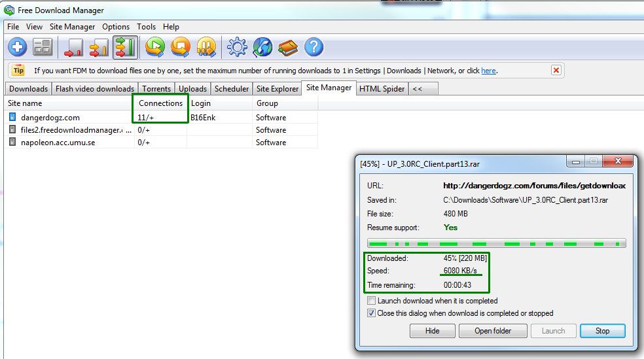The width and height of the screenshot is (644, 359).
Task: Click the Launch button in dialog
Action: click(x=553, y=331)
